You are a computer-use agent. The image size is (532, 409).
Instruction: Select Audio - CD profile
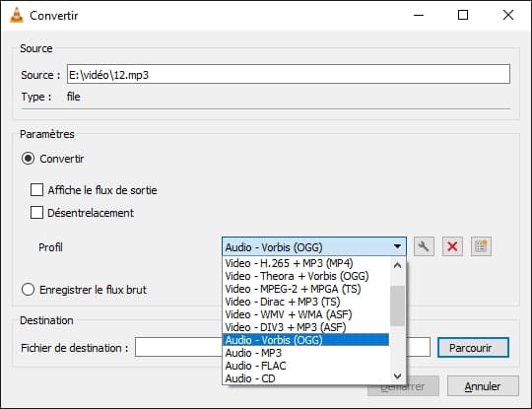[305, 378]
